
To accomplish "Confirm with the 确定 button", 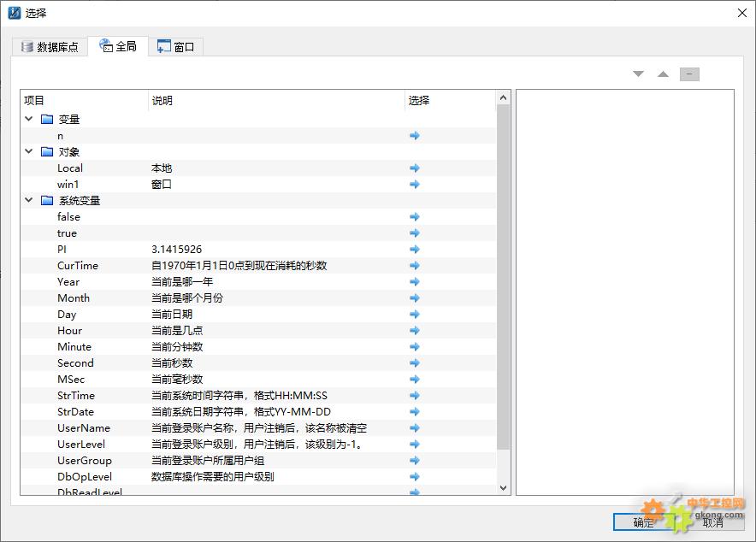I will 644,522.
